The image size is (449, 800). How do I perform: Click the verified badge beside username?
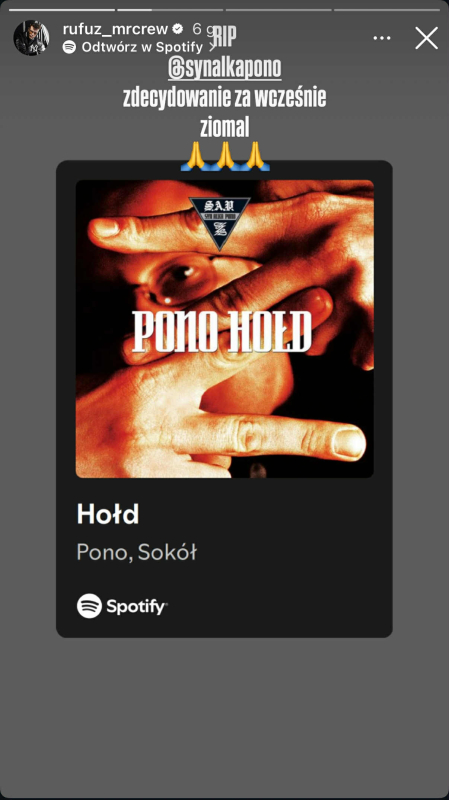pos(178,29)
